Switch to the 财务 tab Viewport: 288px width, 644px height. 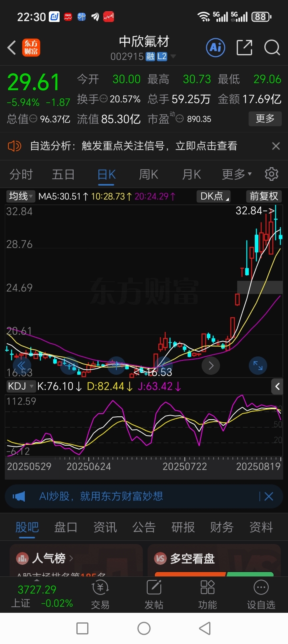click(x=222, y=527)
